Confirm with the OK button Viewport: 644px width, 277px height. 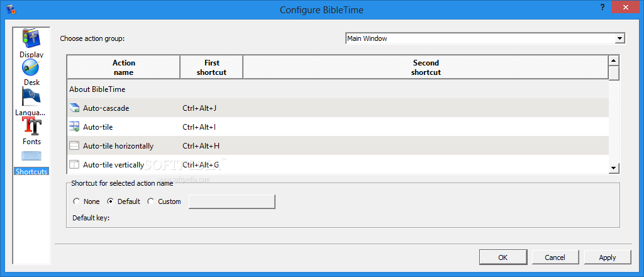[x=503, y=257]
